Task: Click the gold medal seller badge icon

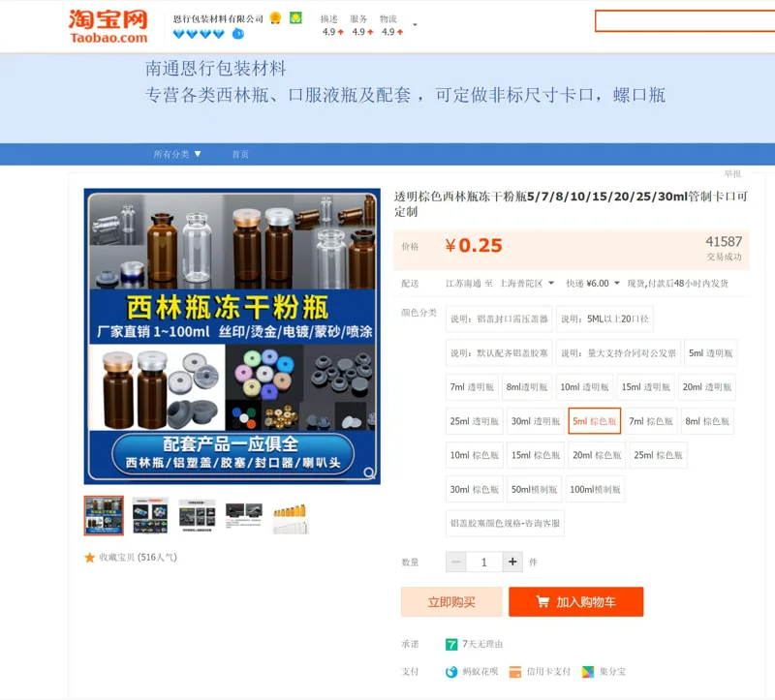Action: click(x=275, y=18)
